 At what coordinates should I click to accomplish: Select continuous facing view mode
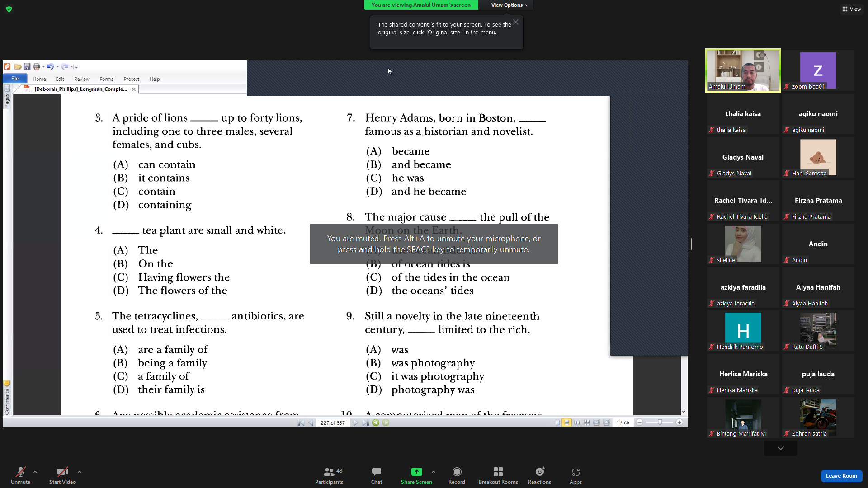(x=587, y=423)
